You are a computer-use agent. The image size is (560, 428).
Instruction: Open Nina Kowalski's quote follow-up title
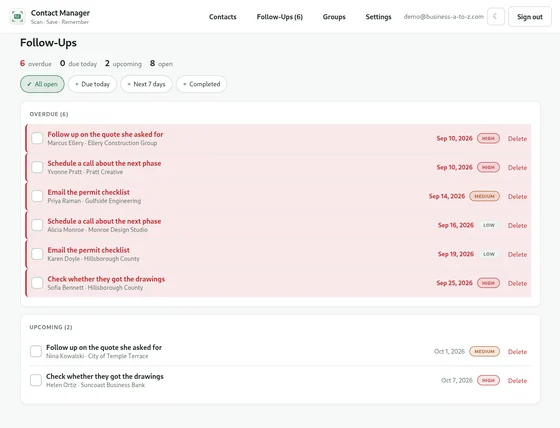click(104, 347)
